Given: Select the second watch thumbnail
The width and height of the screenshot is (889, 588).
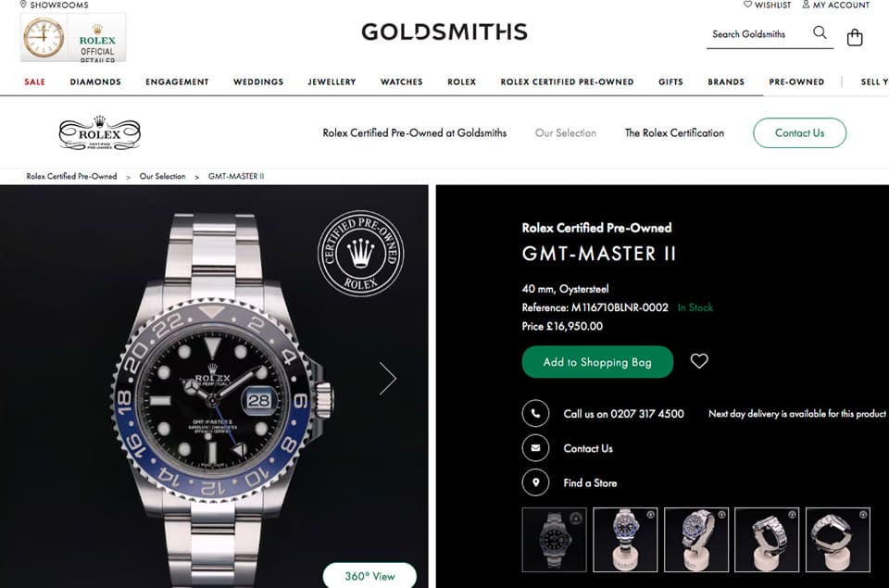Looking at the screenshot, I should coord(625,540).
